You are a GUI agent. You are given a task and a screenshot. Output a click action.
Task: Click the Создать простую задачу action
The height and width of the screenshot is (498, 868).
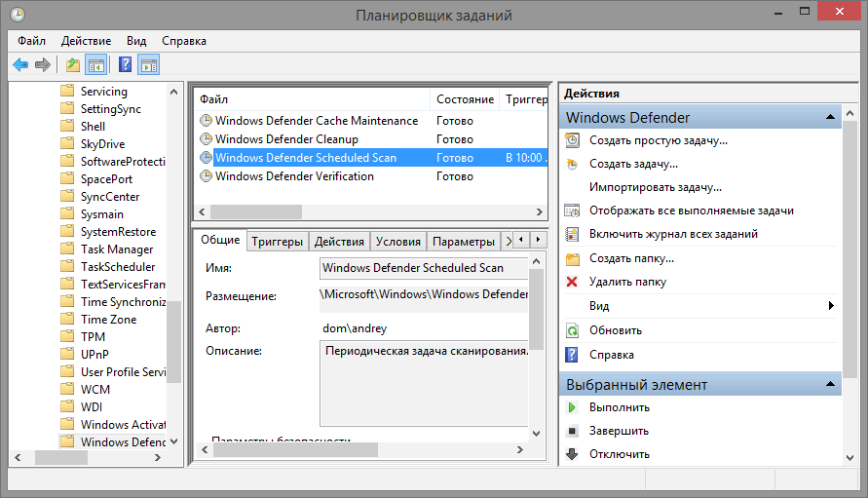pos(658,140)
